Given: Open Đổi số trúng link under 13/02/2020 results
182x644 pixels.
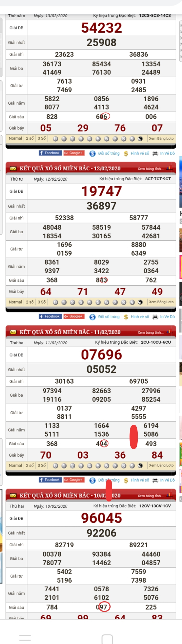Looking at the screenshot, I should [x=109, y=154].
